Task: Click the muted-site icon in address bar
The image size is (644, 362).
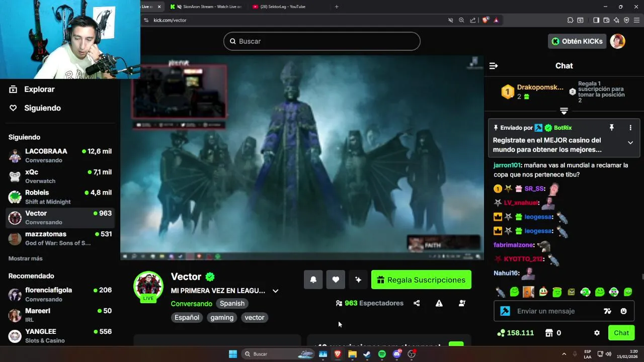Action: click(x=450, y=20)
